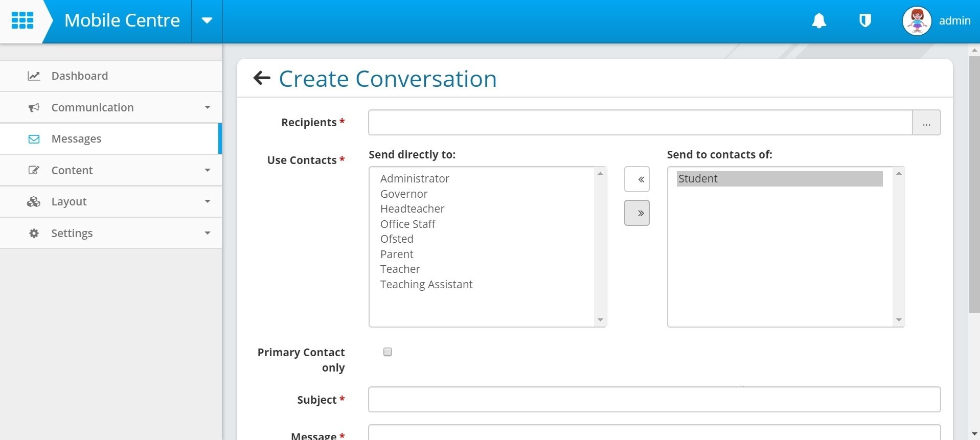
Task: Click down arrow of Send directly list scrollbar
Action: pos(600,320)
